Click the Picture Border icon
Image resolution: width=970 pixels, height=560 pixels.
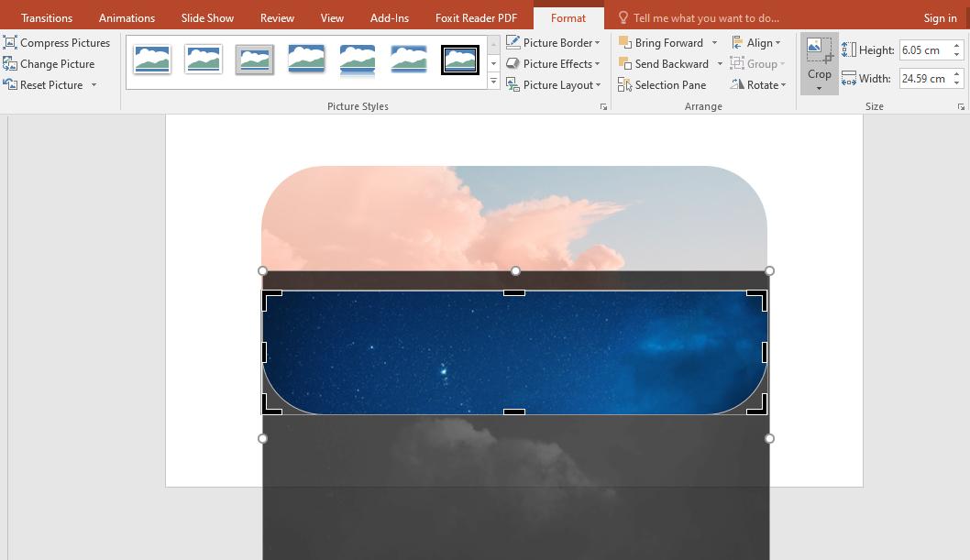(x=515, y=42)
